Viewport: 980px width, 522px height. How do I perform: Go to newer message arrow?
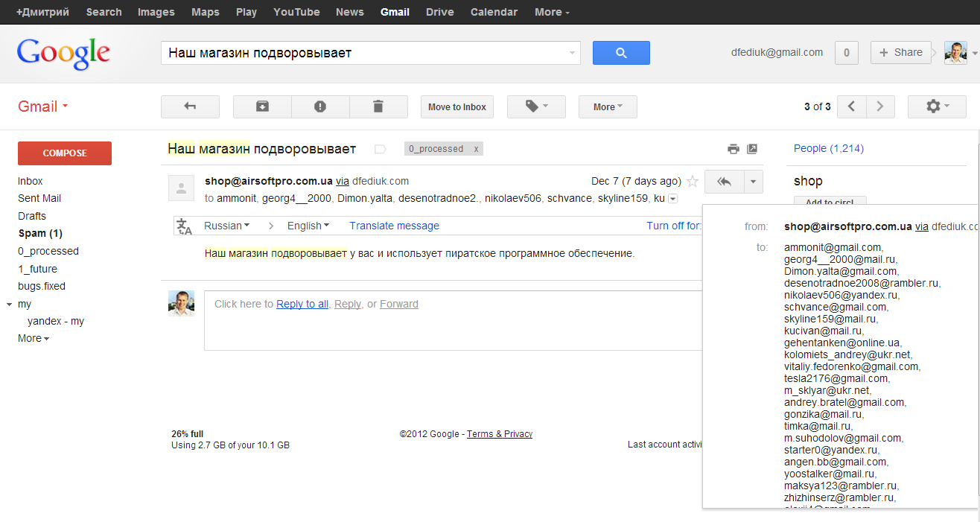851,106
